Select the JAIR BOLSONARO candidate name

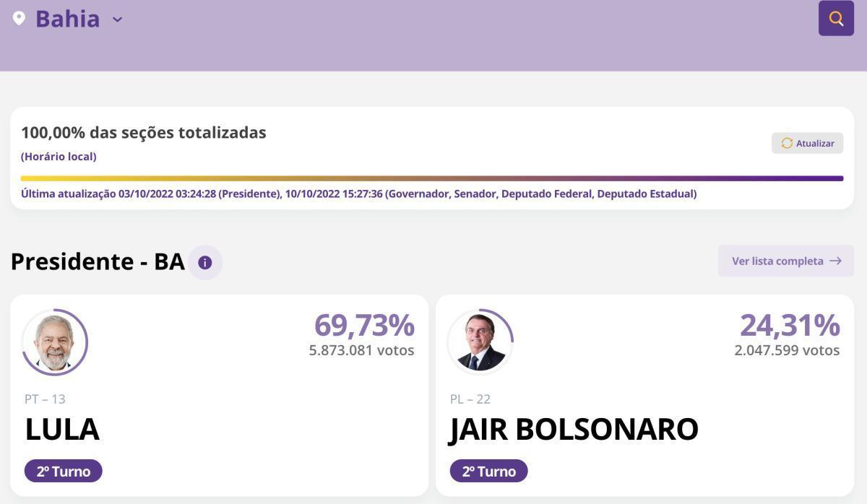[574, 429]
